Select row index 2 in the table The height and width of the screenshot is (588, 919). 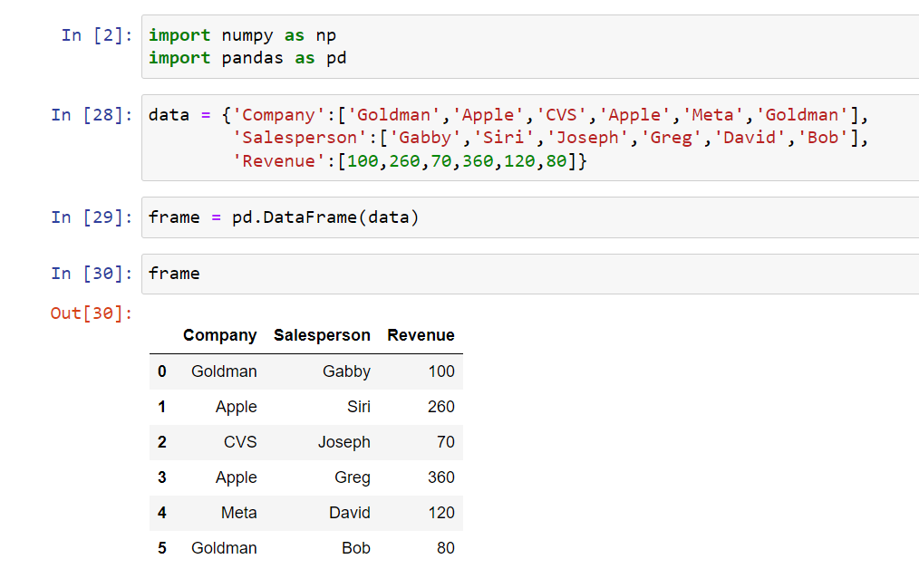tap(161, 442)
